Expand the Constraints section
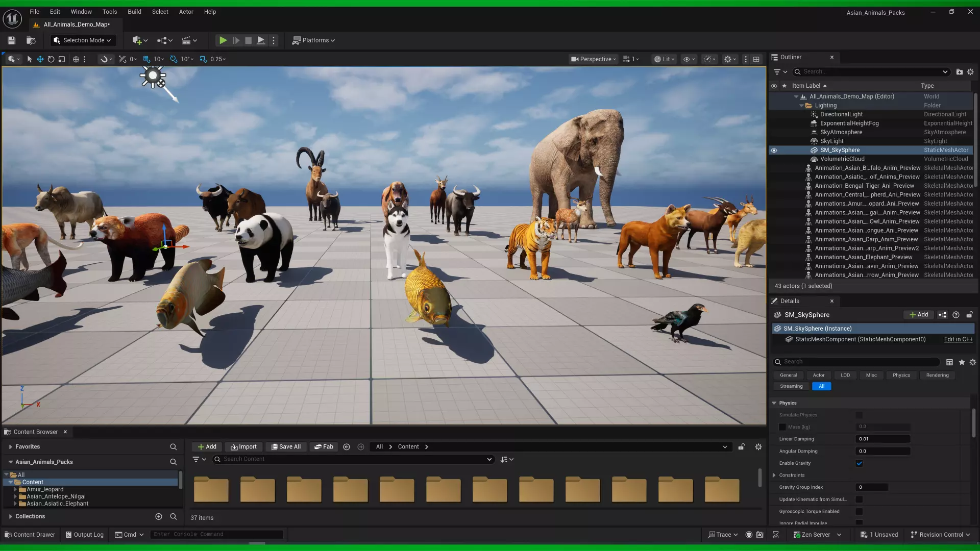Screen dimensions: 980x551 (x=774, y=475)
